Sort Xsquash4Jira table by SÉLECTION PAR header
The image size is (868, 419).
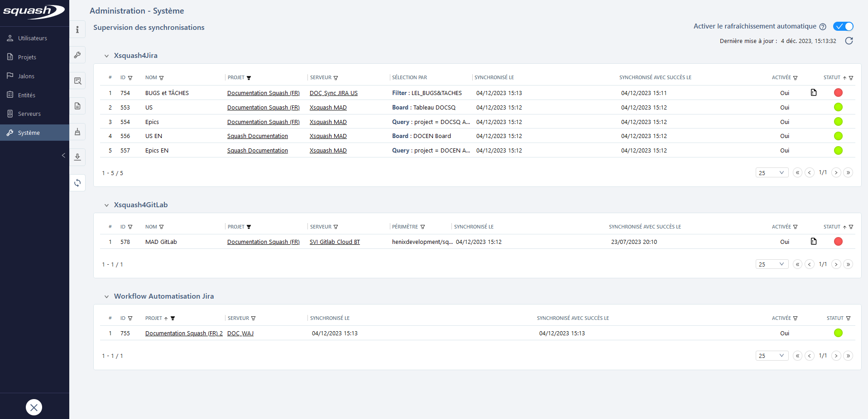[x=409, y=77]
